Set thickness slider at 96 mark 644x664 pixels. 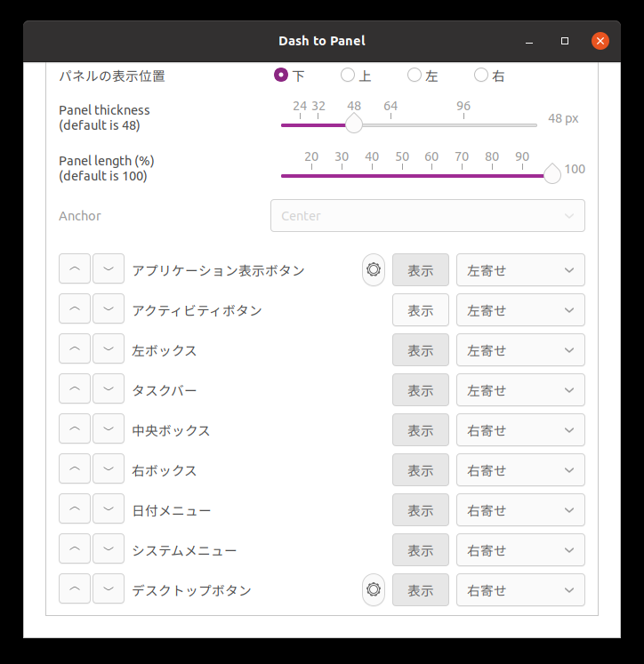click(x=463, y=125)
